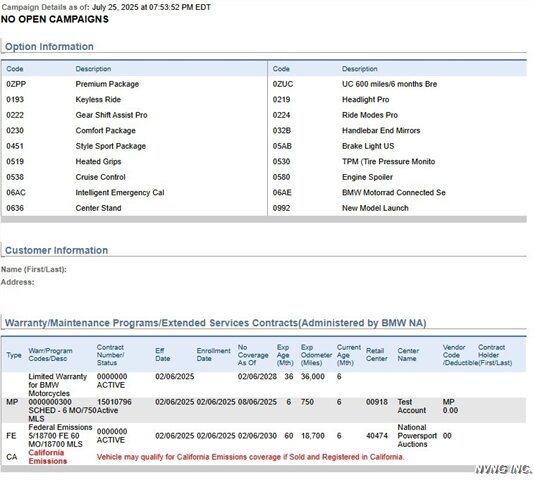This screenshot has width=533, height=480.
Task: Select option code 0230
Action: coord(15,131)
